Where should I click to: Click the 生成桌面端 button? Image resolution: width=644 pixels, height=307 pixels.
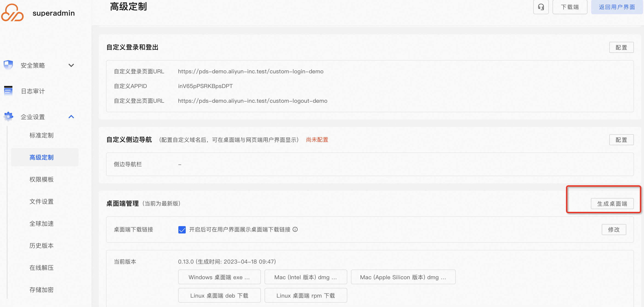612,204
